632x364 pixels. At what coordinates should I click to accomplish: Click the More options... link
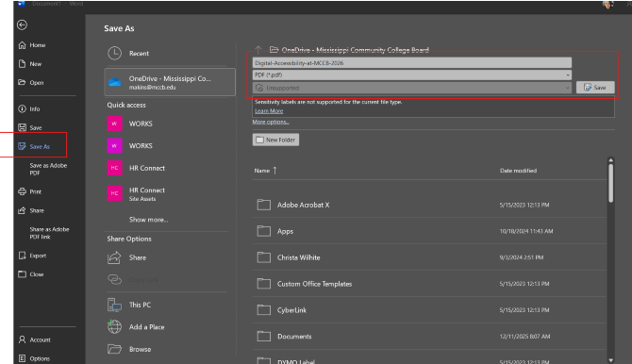(x=271, y=122)
